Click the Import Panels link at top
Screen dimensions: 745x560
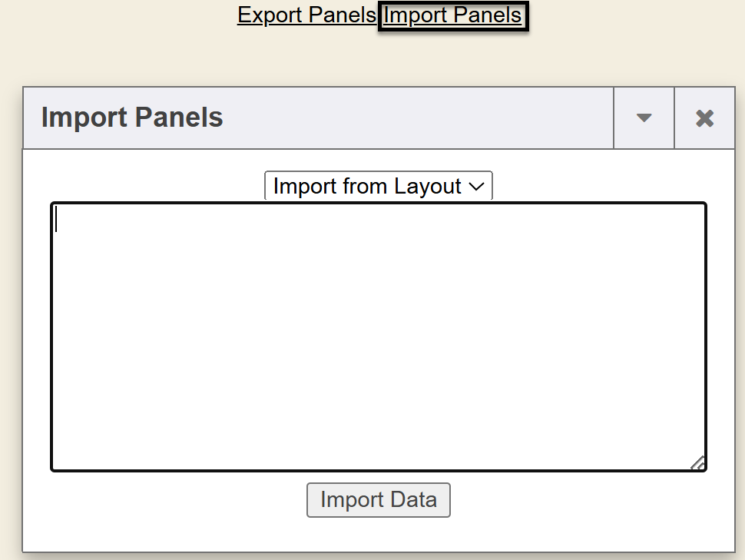click(452, 15)
